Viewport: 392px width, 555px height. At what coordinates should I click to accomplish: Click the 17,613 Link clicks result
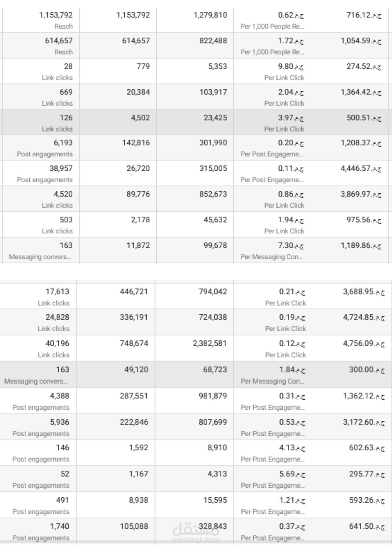click(x=38, y=296)
